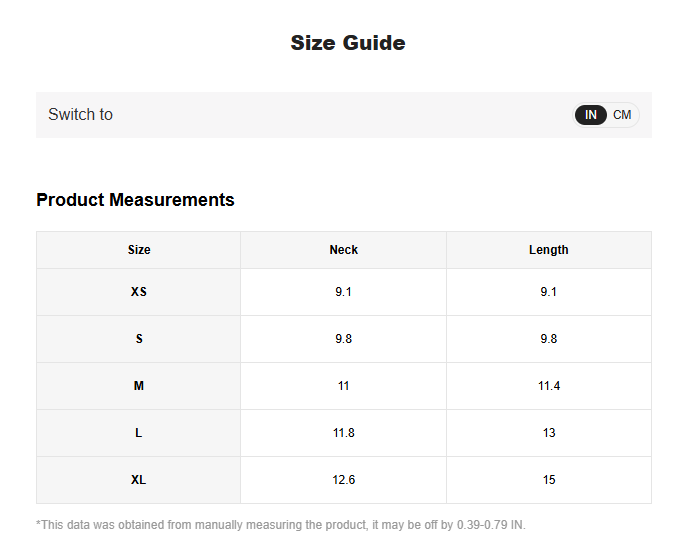Select the XS size row label
The height and width of the screenshot is (546, 684).
139,292
